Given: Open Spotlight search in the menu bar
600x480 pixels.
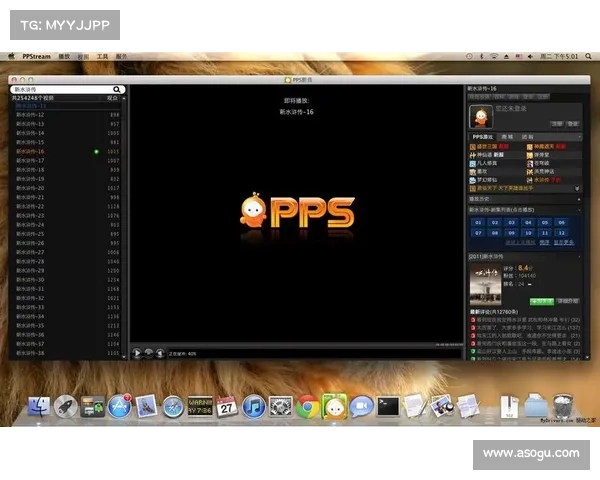Looking at the screenshot, I should tap(588, 56).
